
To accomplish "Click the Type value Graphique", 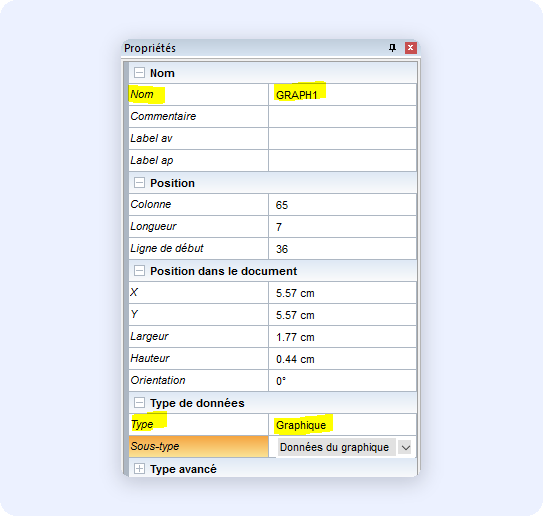I will (x=342, y=425).
